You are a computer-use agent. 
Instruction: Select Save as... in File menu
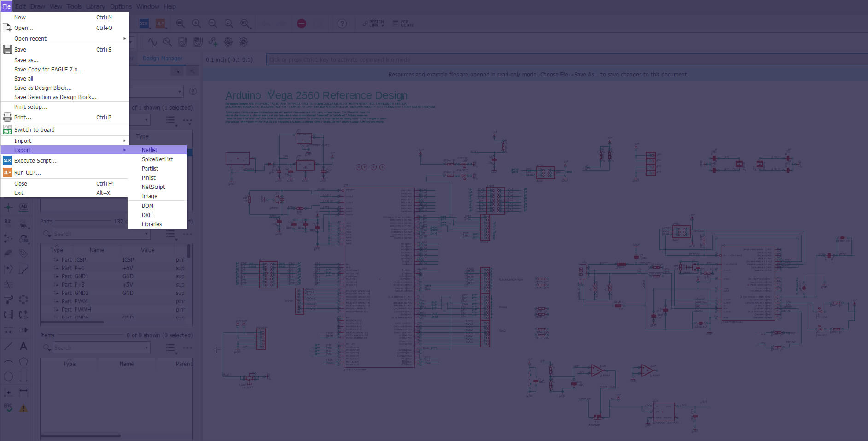64,60
